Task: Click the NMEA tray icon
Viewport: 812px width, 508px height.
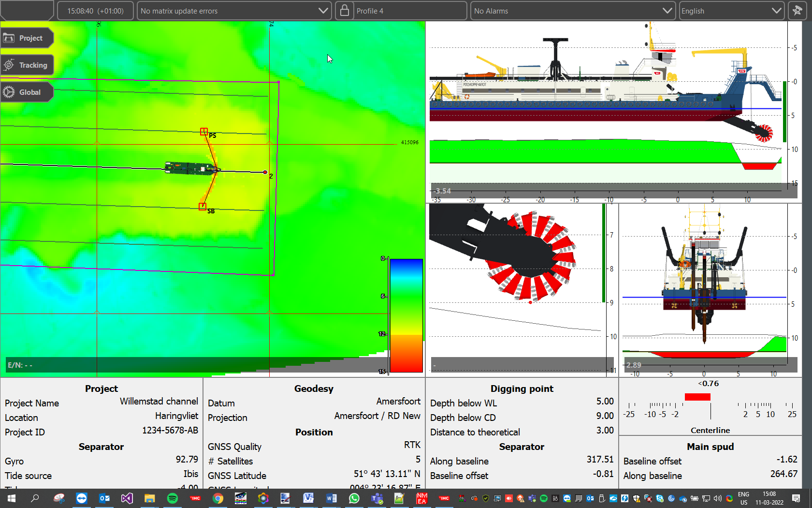Action: (421, 498)
